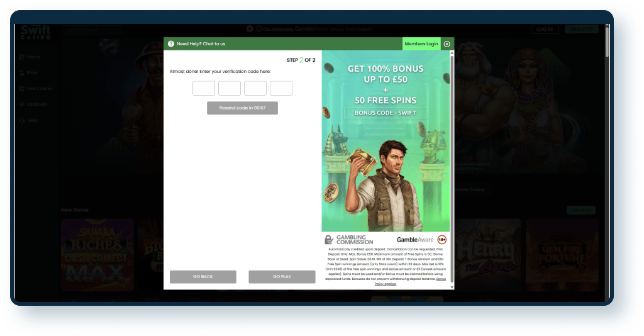Click the Jackpots sidebar icon
644x336 pixels.
(22, 104)
